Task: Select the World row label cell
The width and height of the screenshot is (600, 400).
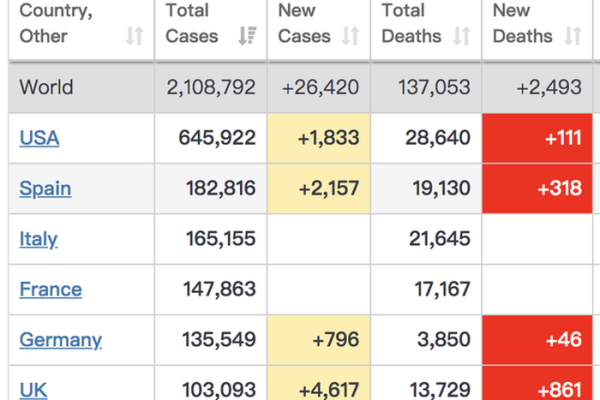Action: click(46, 87)
